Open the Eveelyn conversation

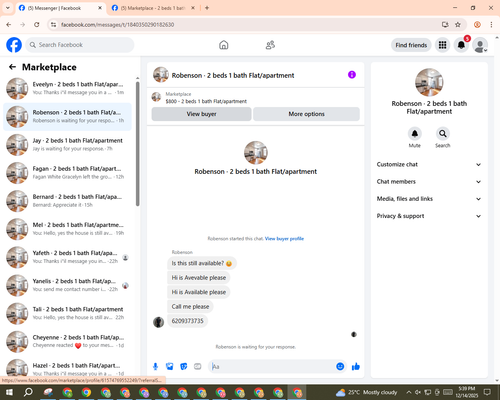point(67,89)
